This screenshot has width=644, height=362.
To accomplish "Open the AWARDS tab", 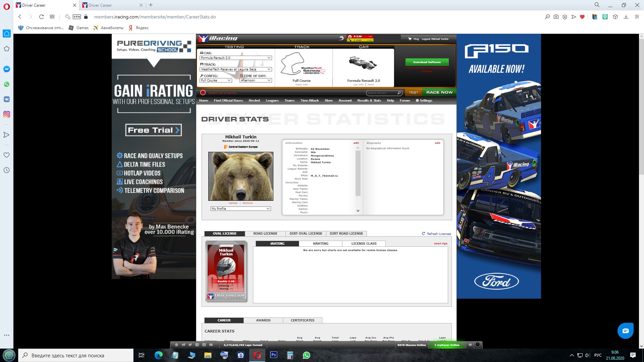I will [x=263, y=320].
